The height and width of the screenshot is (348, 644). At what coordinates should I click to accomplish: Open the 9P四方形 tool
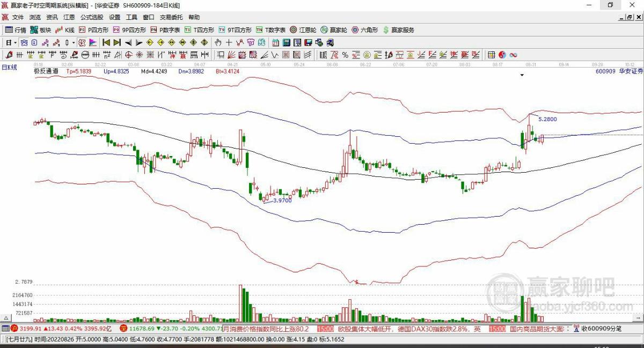click(x=129, y=30)
